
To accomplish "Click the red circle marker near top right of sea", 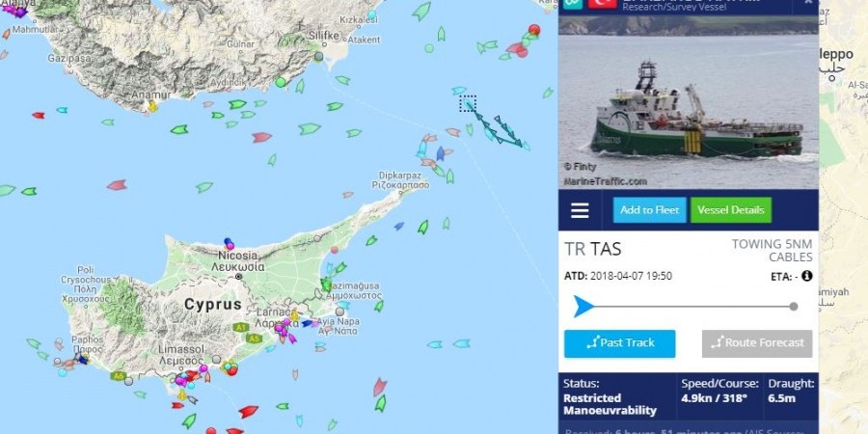I will (533, 29).
